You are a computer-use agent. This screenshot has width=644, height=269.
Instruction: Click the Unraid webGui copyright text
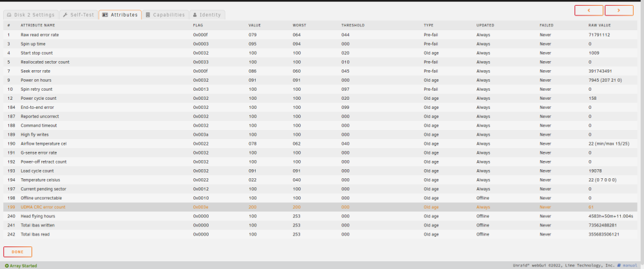tap(564, 266)
